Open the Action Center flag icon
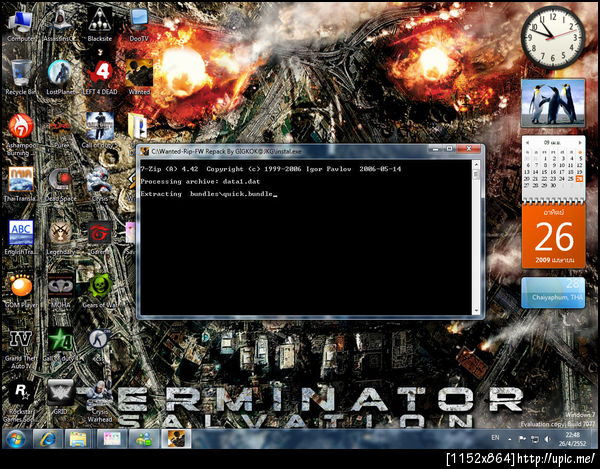 coord(522,439)
